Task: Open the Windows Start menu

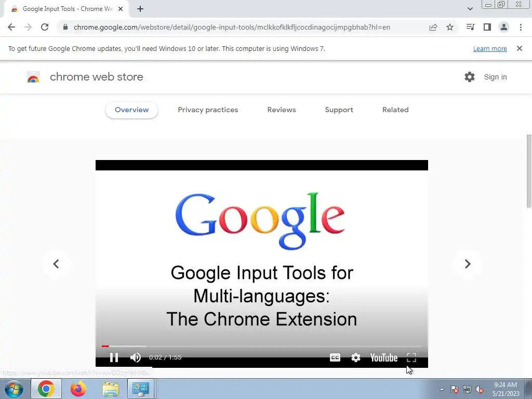Action: pyautogui.click(x=14, y=389)
